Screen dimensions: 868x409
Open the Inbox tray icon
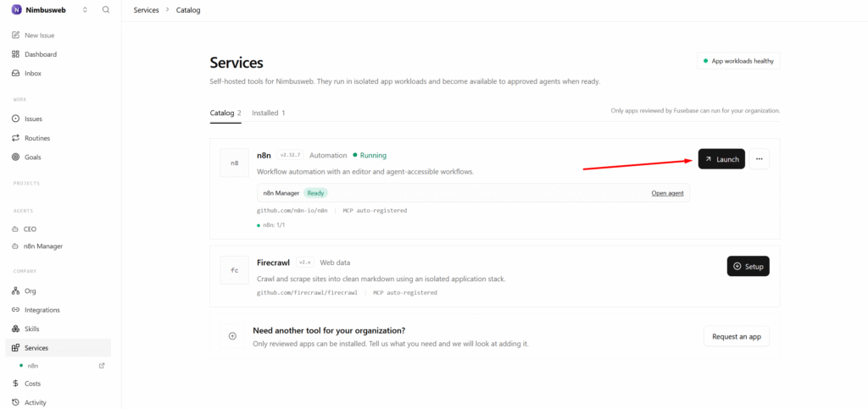tap(15, 73)
